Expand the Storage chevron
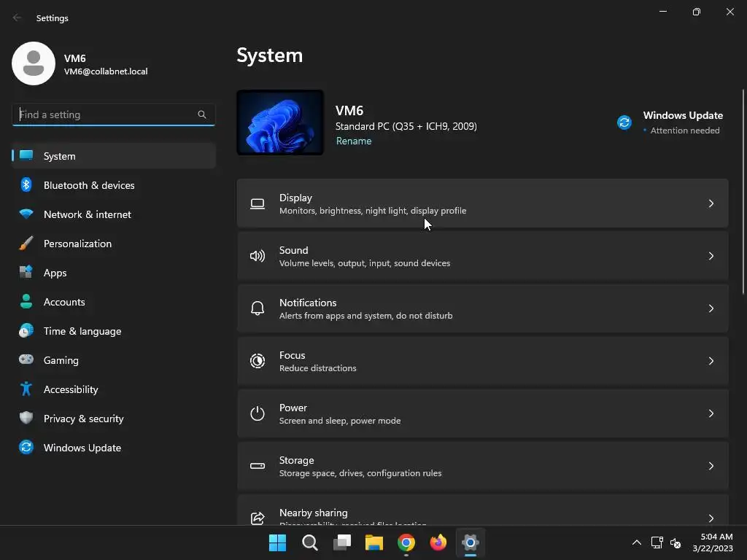This screenshot has width=747, height=560. point(711,466)
